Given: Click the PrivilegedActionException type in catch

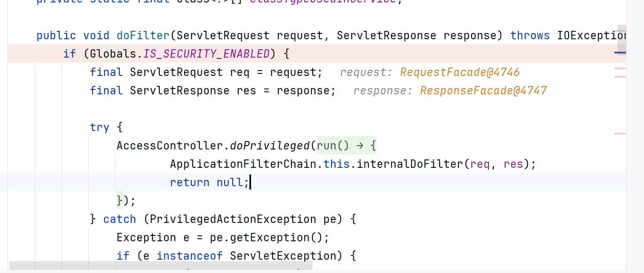Looking at the screenshot, I should 233,219.
